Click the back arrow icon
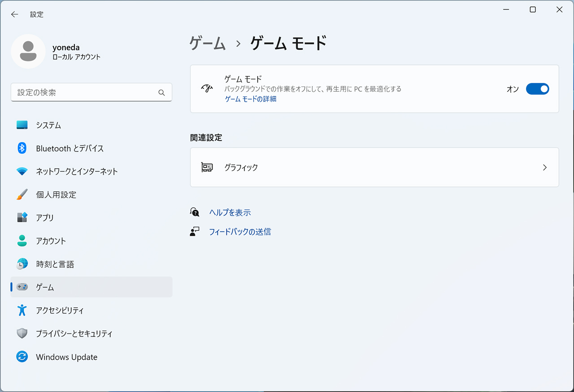The width and height of the screenshot is (574, 392). pos(15,14)
